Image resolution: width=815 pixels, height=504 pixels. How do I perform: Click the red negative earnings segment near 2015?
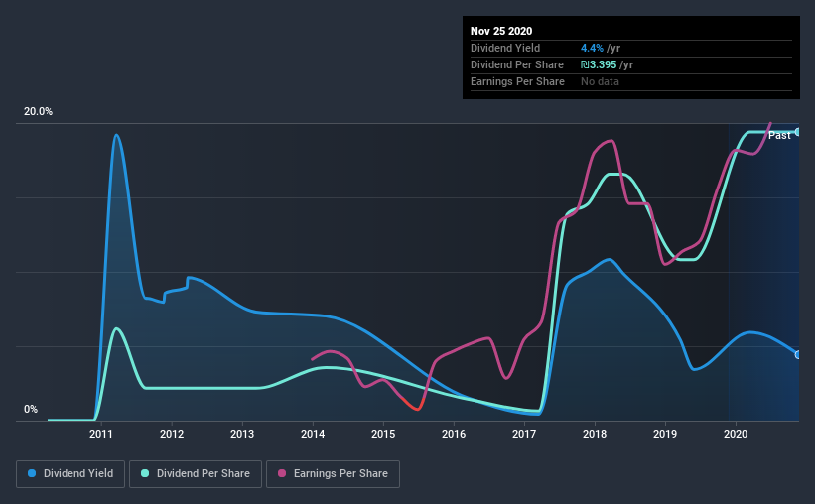click(x=411, y=405)
